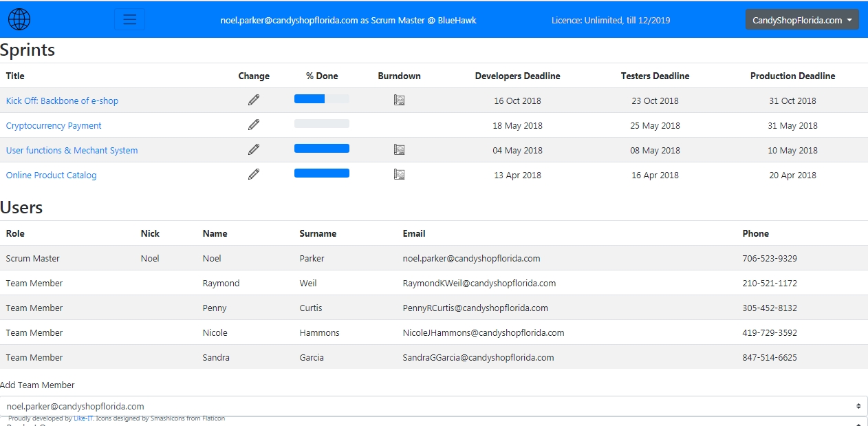Screen dimensions: 868x426
Task: Open burndown chart for Online Product Catalog
Action: (x=399, y=174)
